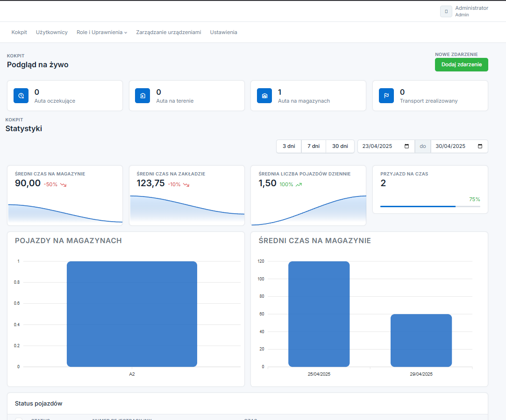506x420 pixels.
Task: Select the 30 dni range option
Action: [x=340, y=146]
